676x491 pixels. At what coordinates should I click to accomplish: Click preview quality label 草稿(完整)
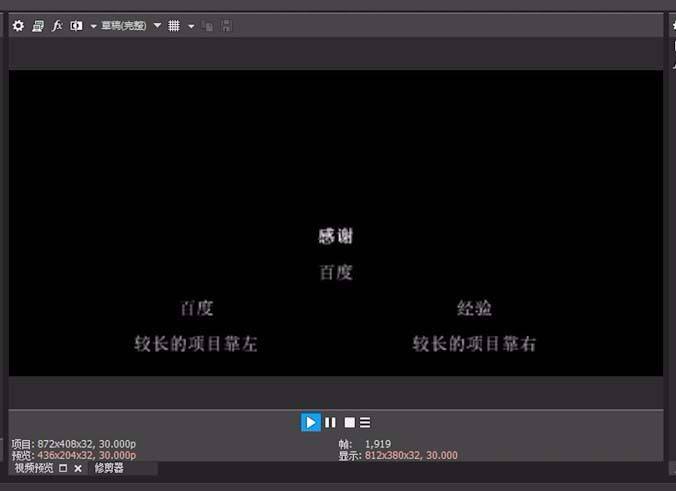coord(124,26)
